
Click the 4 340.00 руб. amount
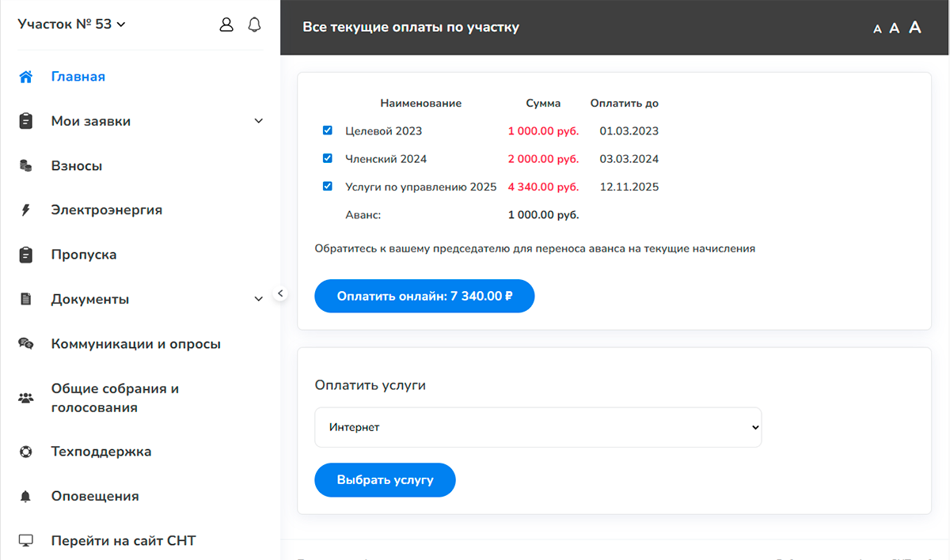tap(543, 187)
